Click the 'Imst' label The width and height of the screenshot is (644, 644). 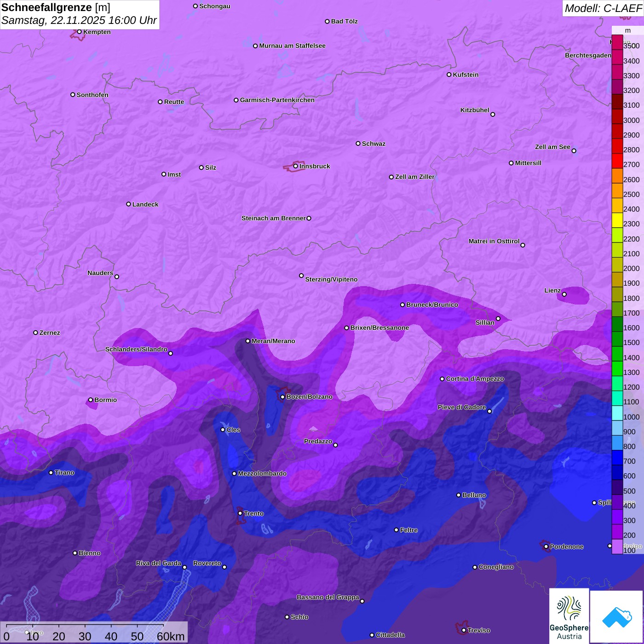point(174,175)
